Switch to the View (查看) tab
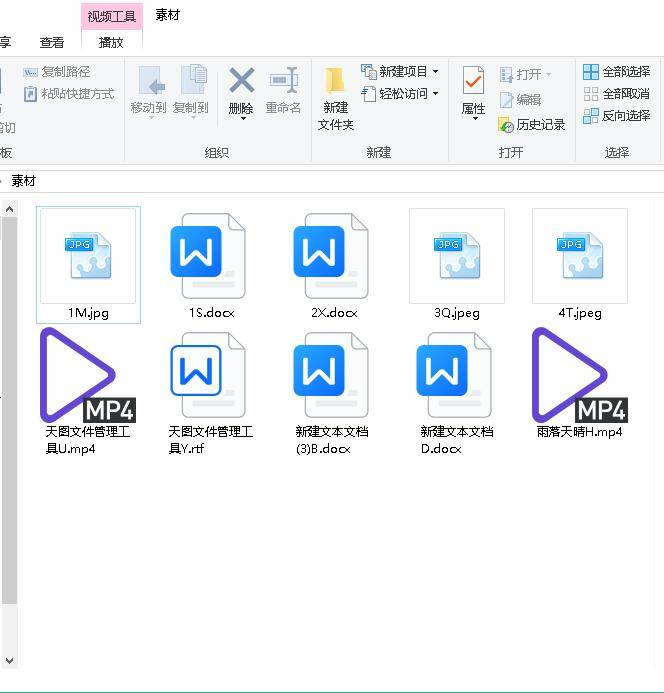Viewport: 664px width, 693px height. tap(52, 42)
